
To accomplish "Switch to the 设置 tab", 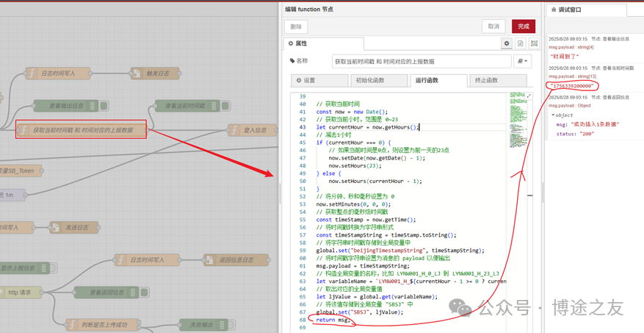I will 319,81.
